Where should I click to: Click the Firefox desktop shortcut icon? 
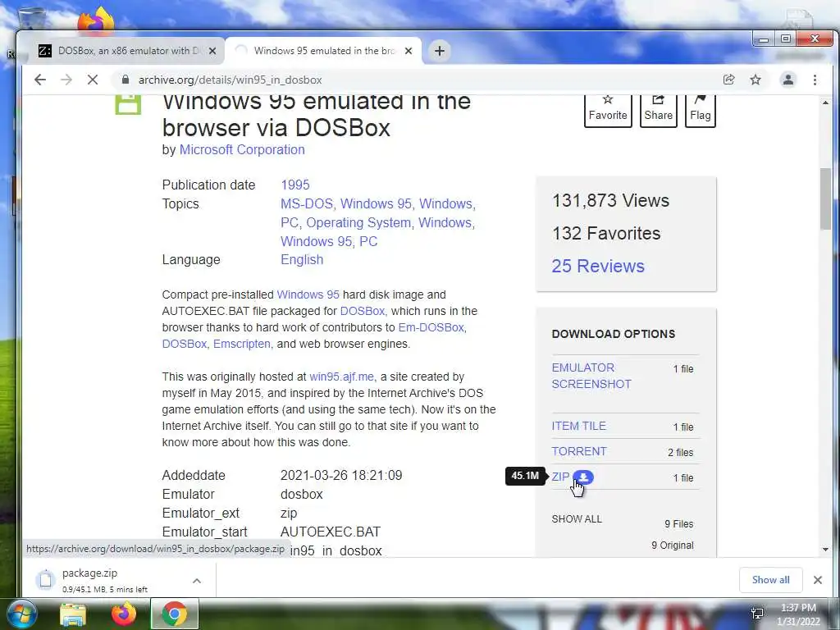click(x=95, y=21)
